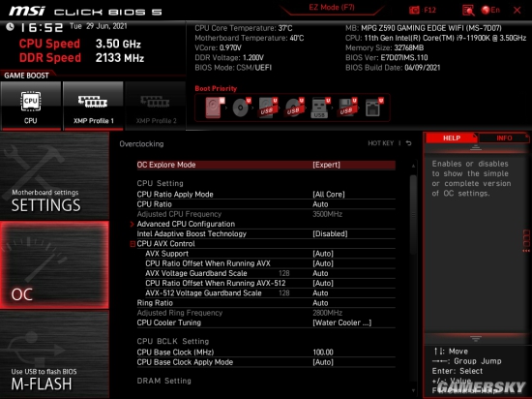The image size is (532, 399).
Task: Click the USB key boot device icon
Action: click(x=320, y=107)
